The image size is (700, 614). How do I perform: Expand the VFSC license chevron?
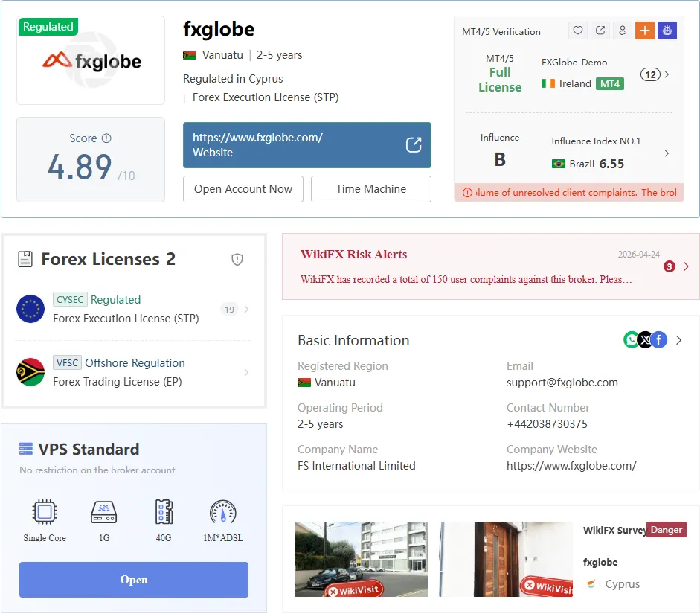pos(246,372)
